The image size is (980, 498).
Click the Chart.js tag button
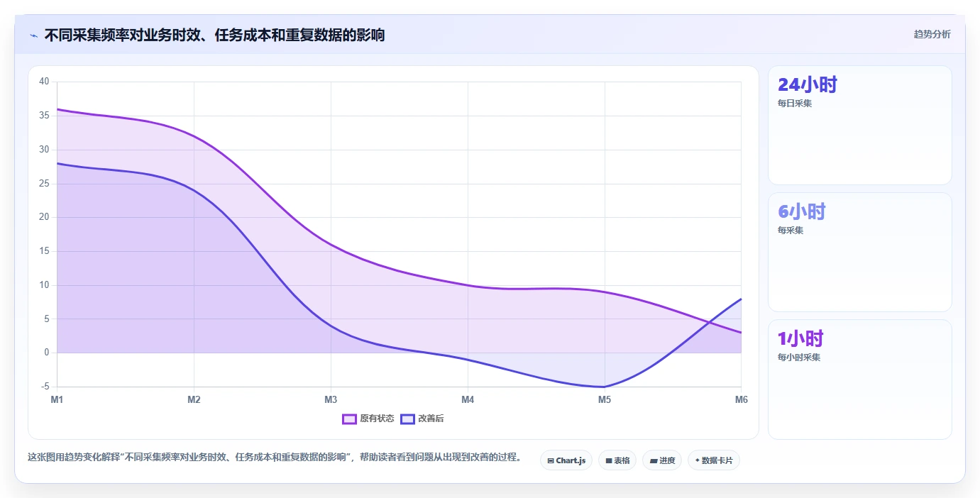(x=566, y=460)
